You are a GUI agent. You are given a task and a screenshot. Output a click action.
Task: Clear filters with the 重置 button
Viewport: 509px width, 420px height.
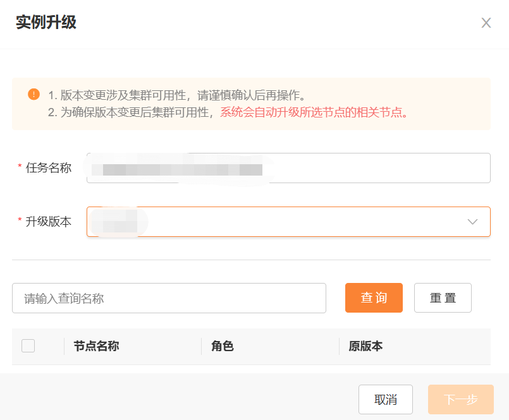point(443,297)
